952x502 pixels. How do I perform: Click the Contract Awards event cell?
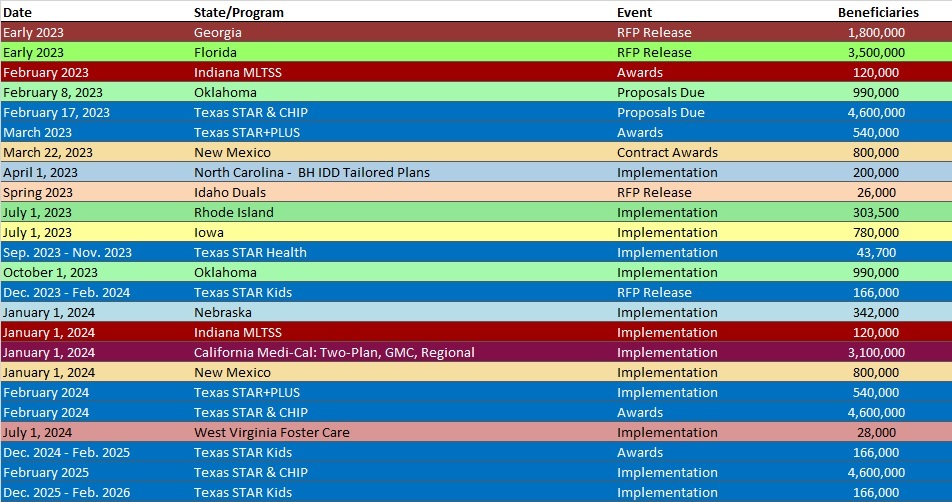(667, 152)
